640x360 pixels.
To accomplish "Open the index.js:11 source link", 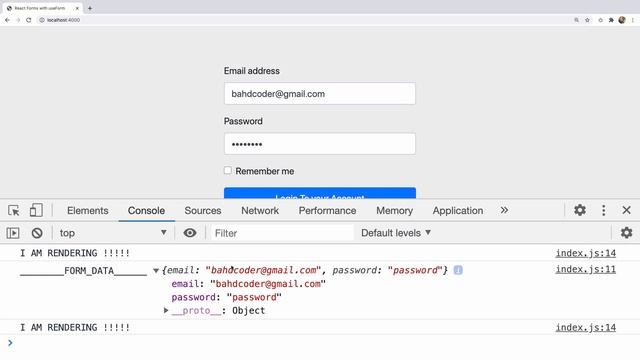I will pyautogui.click(x=586, y=269).
